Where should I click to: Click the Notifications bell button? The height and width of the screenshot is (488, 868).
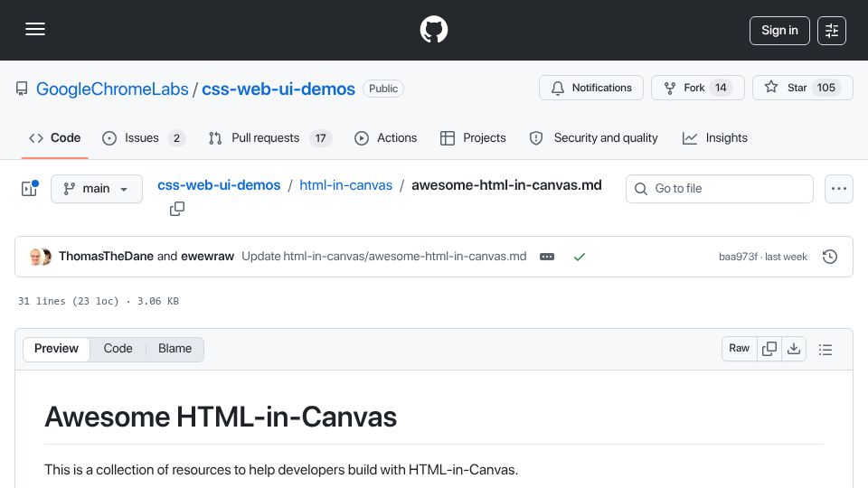[591, 88]
